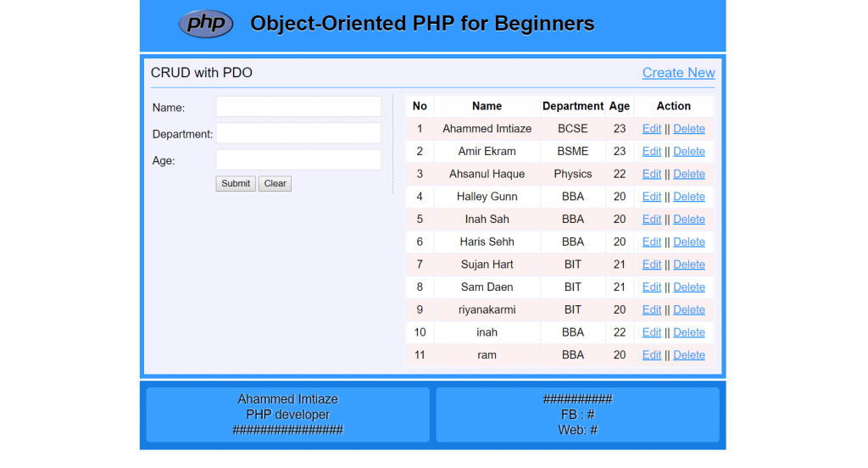
Task: Click the Department column header
Action: coord(573,106)
